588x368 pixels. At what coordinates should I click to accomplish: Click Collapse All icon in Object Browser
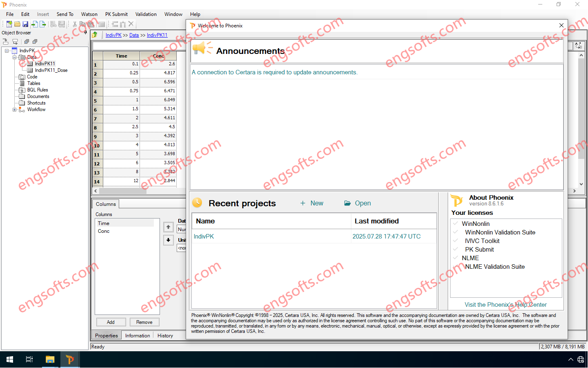(35, 42)
